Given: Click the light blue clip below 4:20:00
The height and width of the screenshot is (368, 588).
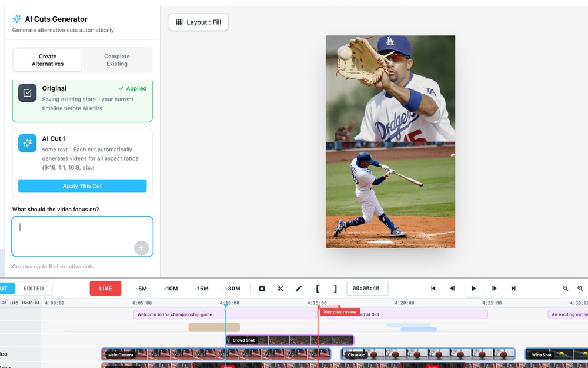Looking at the screenshot, I should point(409,325).
